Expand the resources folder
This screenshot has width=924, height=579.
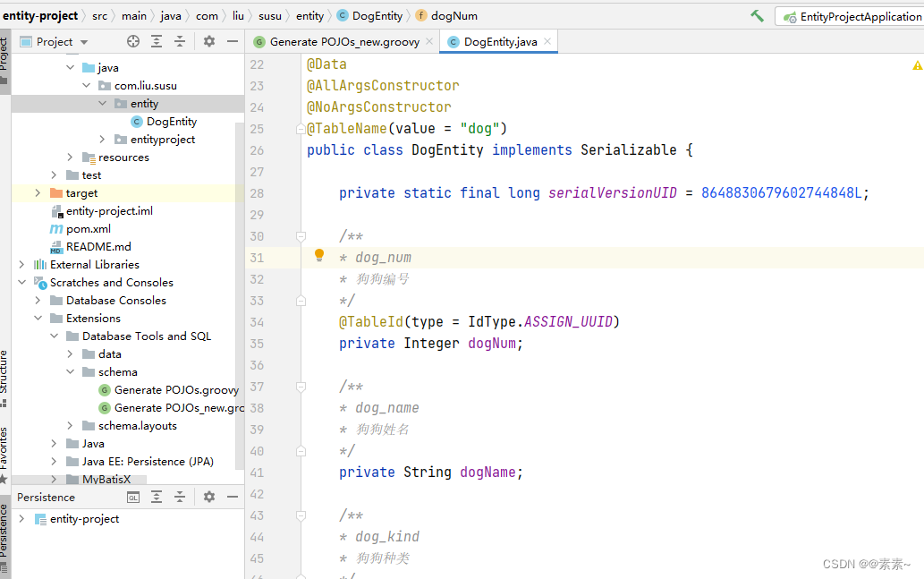pos(70,157)
